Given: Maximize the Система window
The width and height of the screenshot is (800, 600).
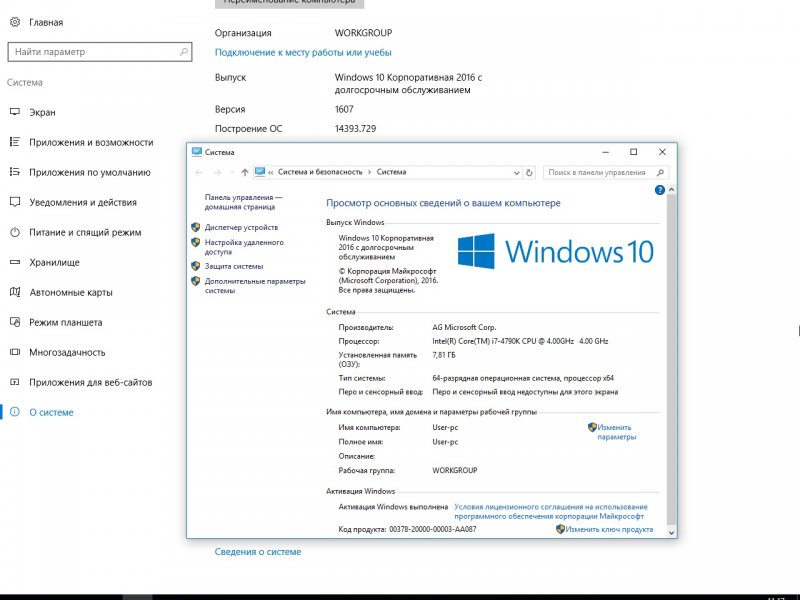Looking at the screenshot, I should [x=634, y=152].
